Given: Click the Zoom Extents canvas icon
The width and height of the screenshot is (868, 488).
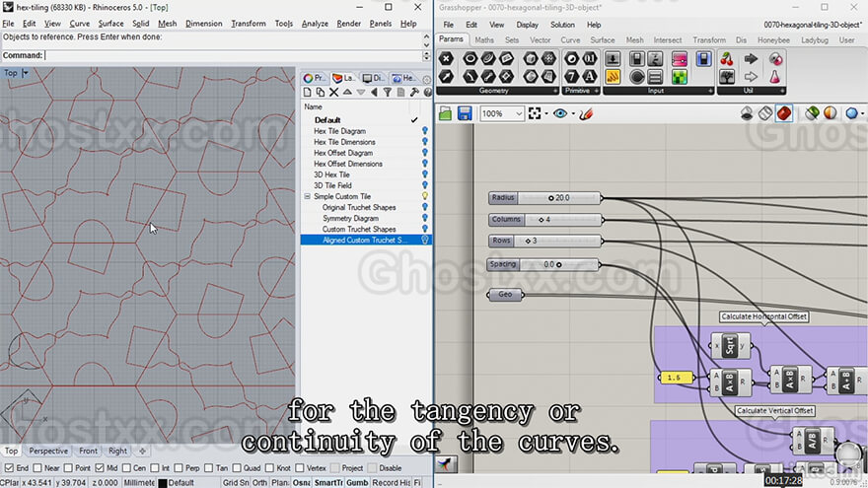Looking at the screenshot, I should [535, 113].
